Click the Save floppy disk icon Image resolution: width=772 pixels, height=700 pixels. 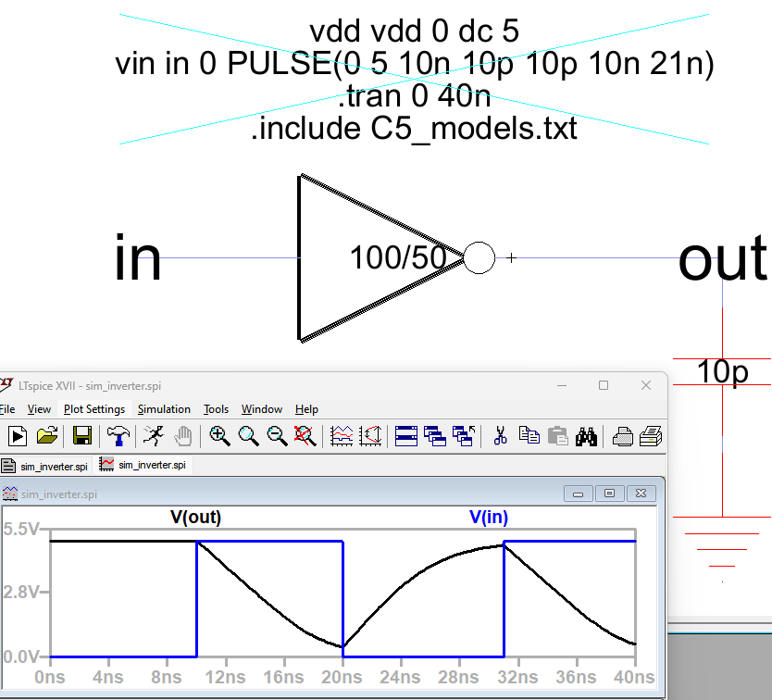pyautogui.click(x=81, y=435)
